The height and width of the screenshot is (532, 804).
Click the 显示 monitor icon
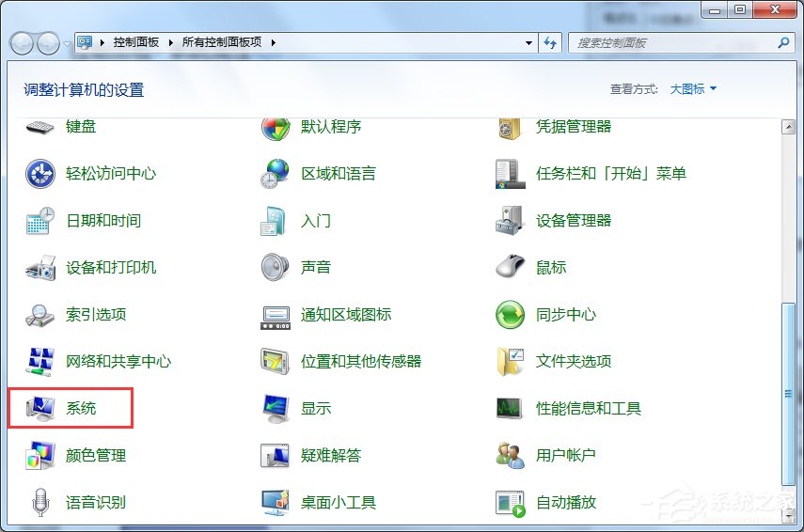pyautogui.click(x=276, y=409)
